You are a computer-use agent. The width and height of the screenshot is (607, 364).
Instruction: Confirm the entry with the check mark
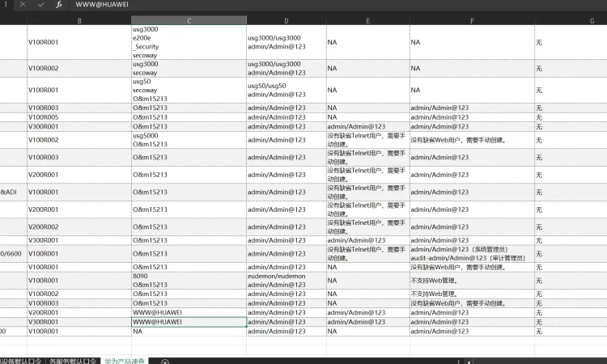pos(41,5)
